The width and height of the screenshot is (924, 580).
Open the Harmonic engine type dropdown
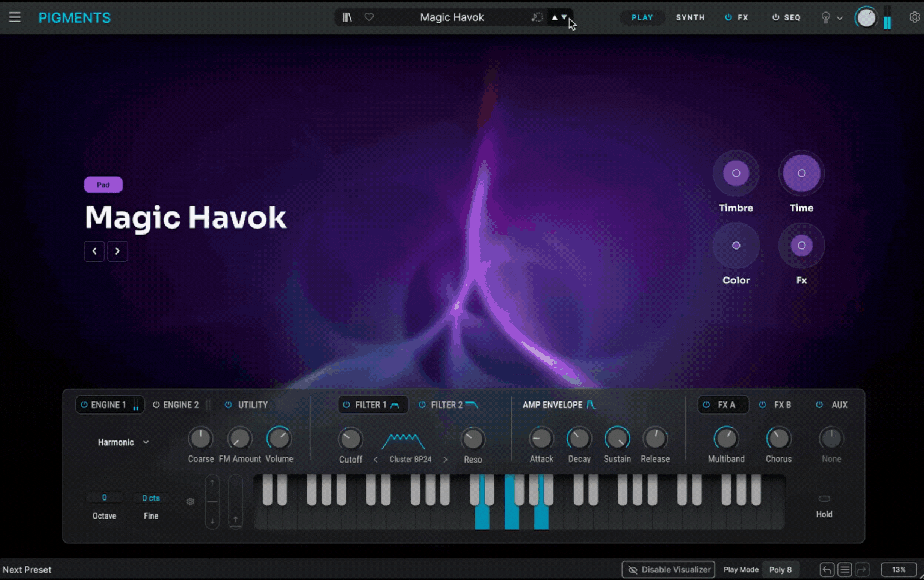tap(122, 442)
